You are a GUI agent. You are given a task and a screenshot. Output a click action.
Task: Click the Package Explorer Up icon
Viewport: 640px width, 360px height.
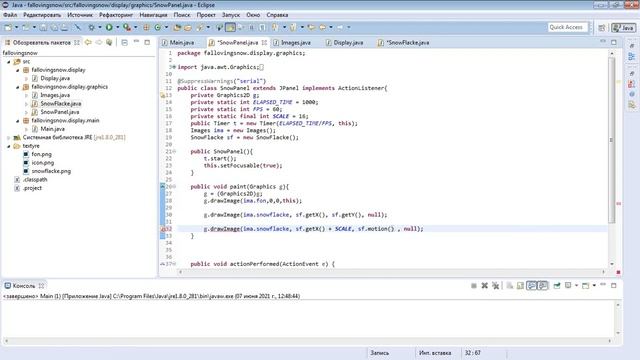pos(109,42)
